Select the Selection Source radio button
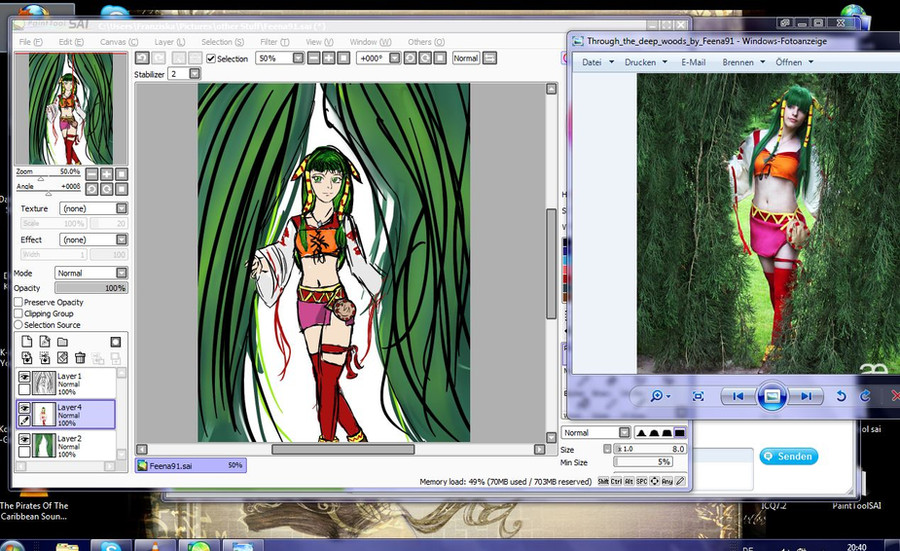The height and width of the screenshot is (551, 900). (18, 325)
